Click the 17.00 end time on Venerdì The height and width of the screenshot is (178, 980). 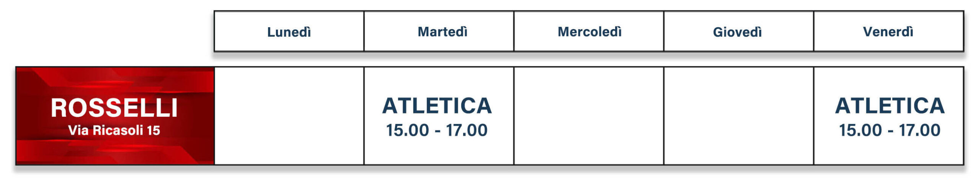pyautogui.click(x=920, y=130)
